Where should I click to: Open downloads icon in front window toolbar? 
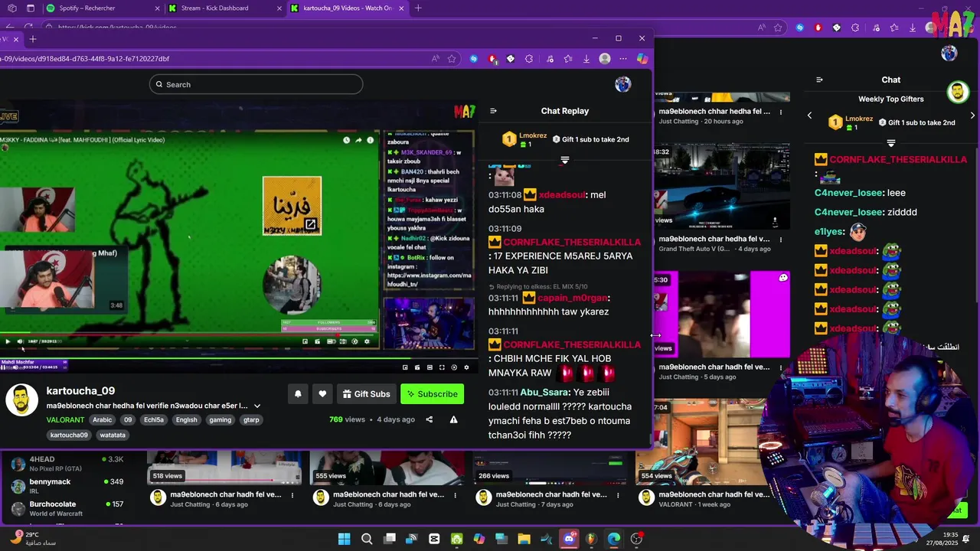[586, 59]
